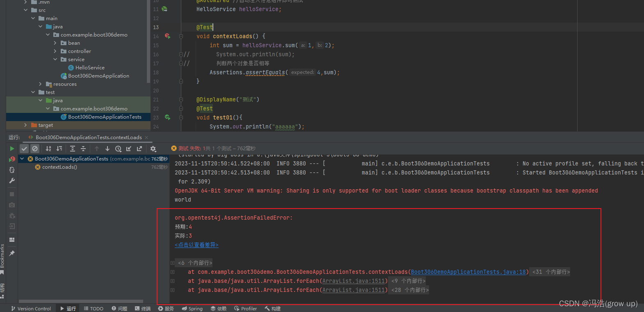Open the 问题 tool window
This screenshot has width=644, height=312.
coord(119,308)
